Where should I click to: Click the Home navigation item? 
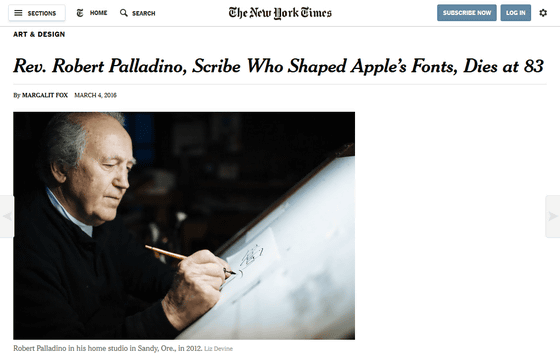pos(92,13)
